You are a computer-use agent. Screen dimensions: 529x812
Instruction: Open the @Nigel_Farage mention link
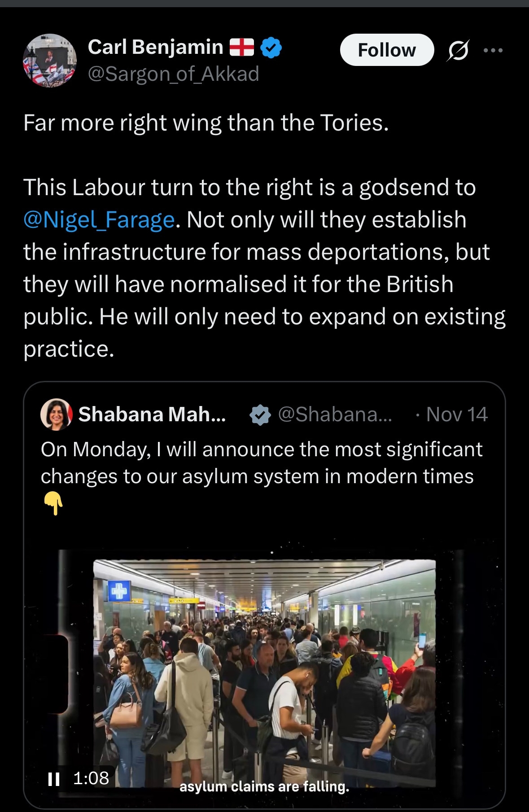coord(99,220)
